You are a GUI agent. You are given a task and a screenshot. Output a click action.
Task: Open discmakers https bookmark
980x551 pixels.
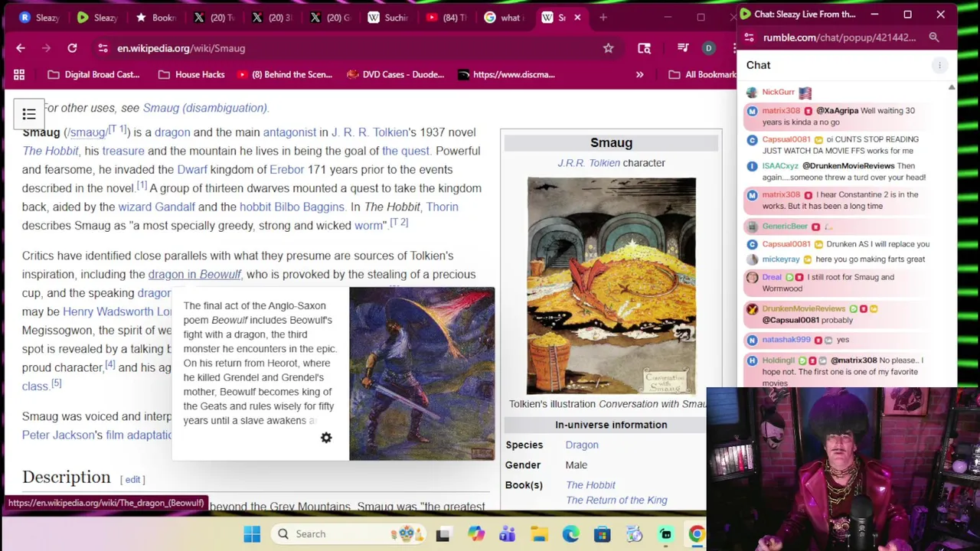click(x=506, y=74)
